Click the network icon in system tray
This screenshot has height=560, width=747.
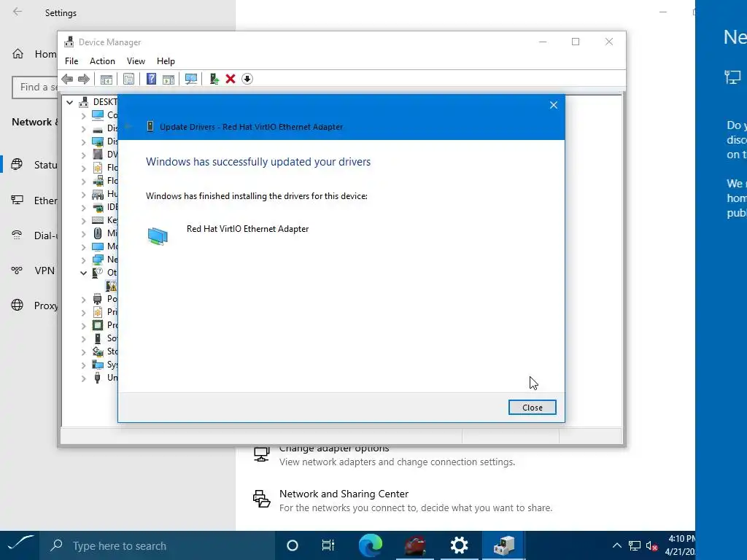click(x=635, y=545)
